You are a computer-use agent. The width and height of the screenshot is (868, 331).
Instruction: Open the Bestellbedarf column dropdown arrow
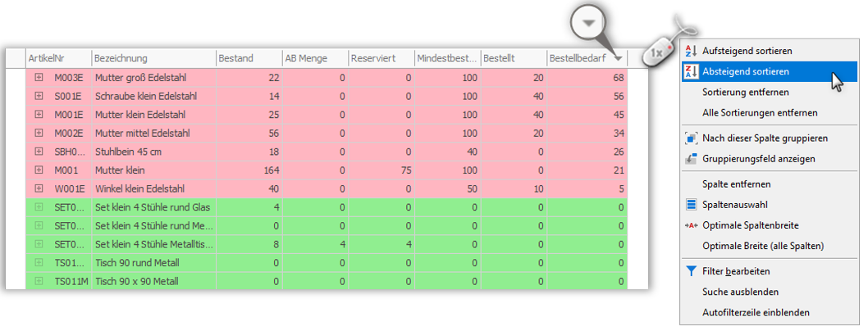(619, 58)
